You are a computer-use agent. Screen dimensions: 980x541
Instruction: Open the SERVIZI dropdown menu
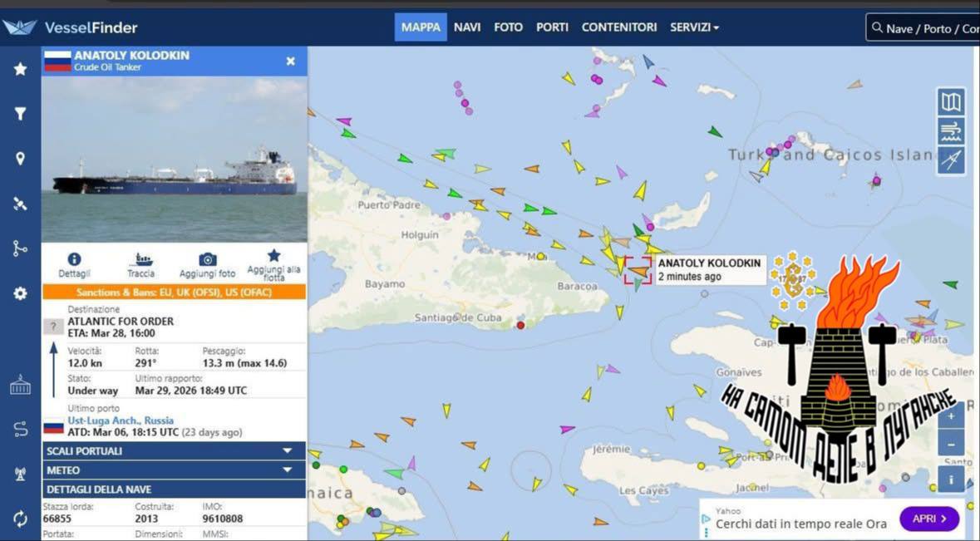[x=694, y=27]
